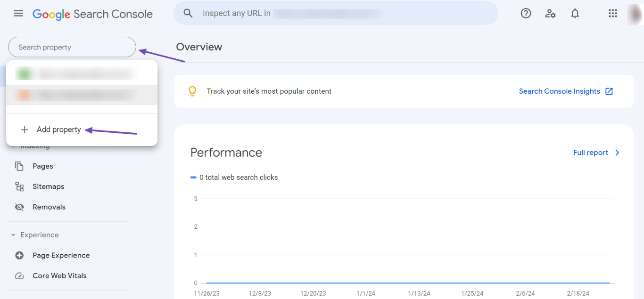644x299 pixels.
Task: Click the Pages documents icon
Action: tap(19, 166)
